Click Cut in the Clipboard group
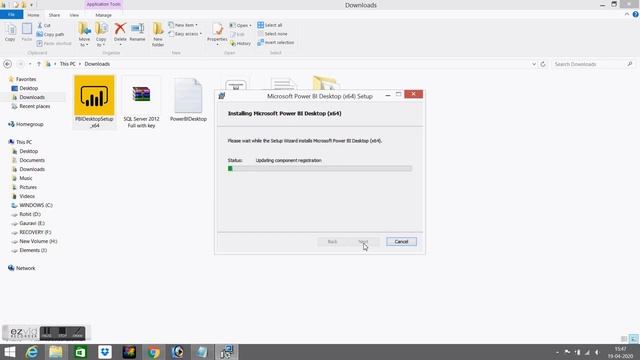The height and width of the screenshot is (360, 640). coord(44,25)
